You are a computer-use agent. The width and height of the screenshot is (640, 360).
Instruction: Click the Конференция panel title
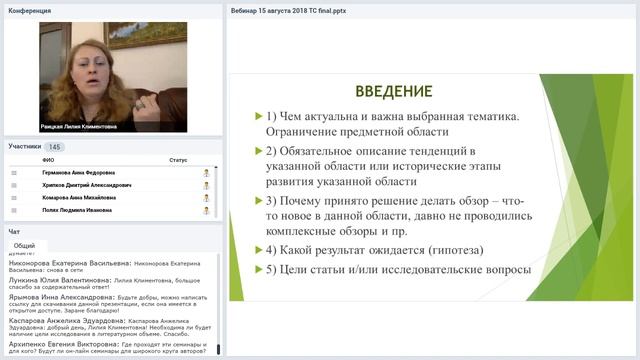point(29,11)
